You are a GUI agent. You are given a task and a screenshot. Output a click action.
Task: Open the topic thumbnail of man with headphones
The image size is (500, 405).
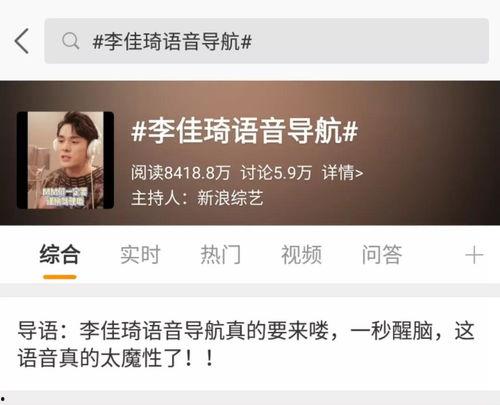click(65, 160)
